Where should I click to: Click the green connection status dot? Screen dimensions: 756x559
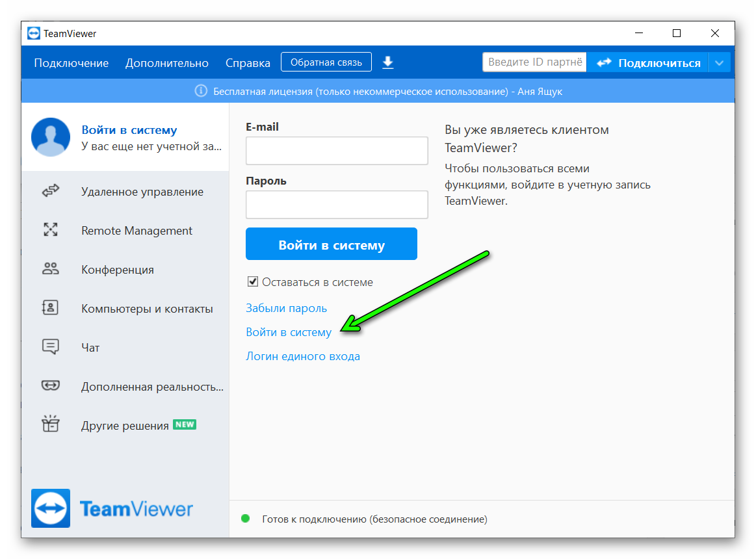coord(246,519)
